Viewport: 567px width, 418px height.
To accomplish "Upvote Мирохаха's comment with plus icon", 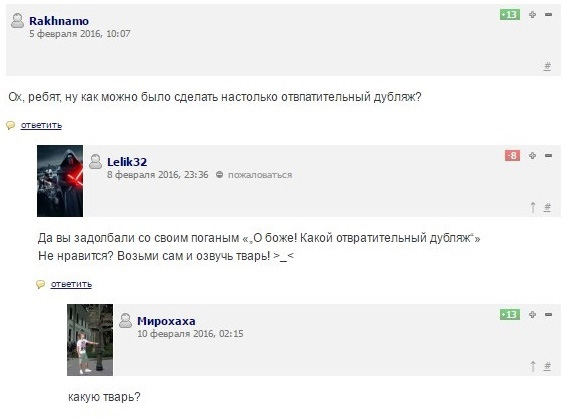I will pos(532,315).
